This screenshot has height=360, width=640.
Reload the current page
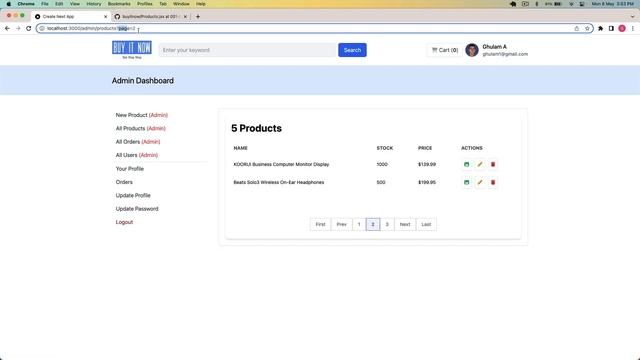29,28
